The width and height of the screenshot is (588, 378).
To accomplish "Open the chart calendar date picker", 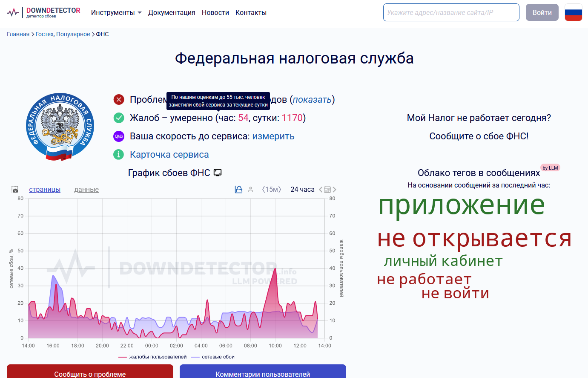I will [x=327, y=190].
